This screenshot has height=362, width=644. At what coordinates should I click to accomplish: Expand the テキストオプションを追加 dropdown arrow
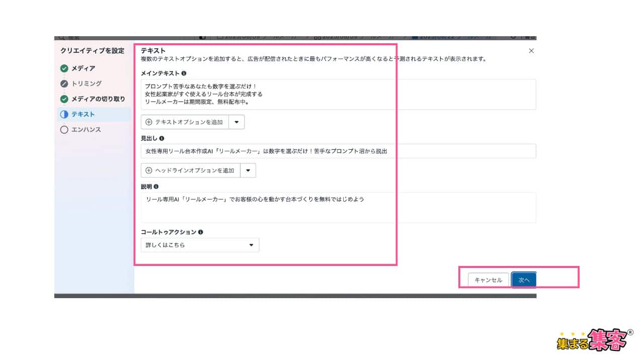coord(236,122)
